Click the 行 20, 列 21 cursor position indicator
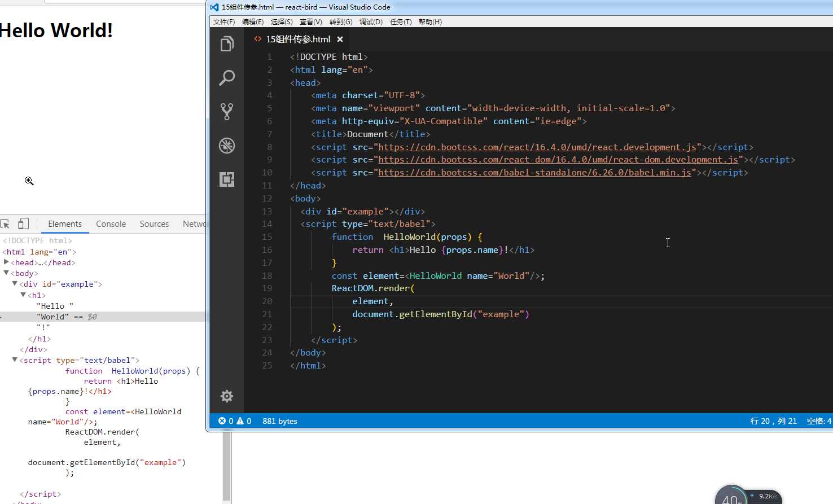The width and height of the screenshot is (833, 504). [773, 421]
